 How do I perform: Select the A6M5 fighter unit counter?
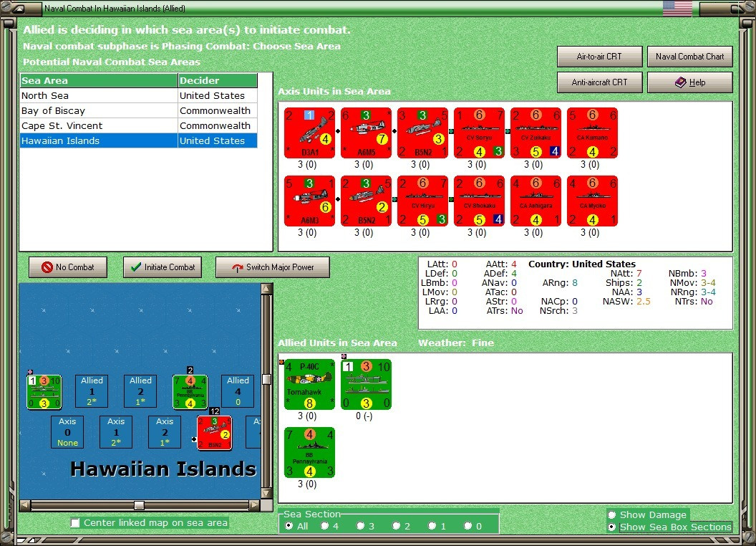366,133
